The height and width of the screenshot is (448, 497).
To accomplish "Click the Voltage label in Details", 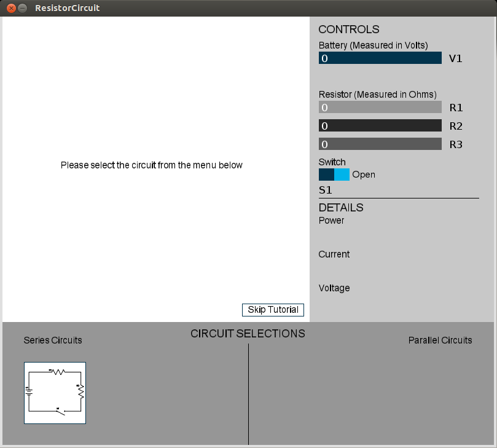I will [x=334, y=288].
